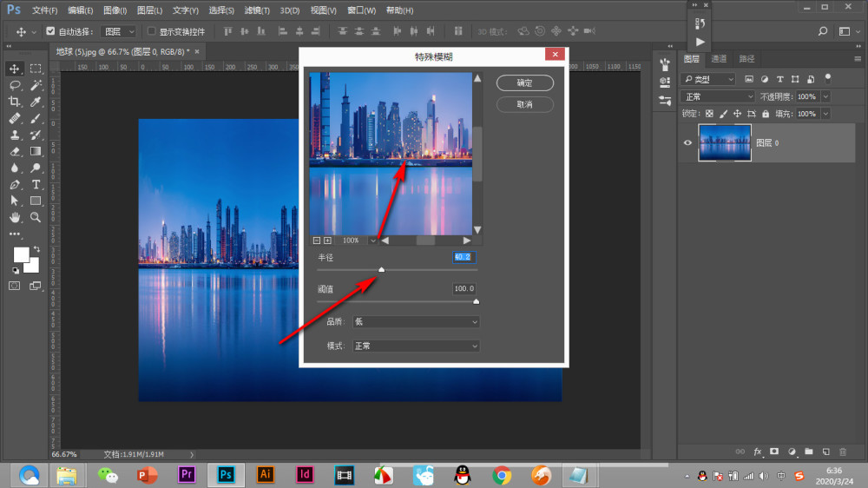Select the Horizontal Type tool
This screenshot has height=488, width=868.
click(36, 184)
